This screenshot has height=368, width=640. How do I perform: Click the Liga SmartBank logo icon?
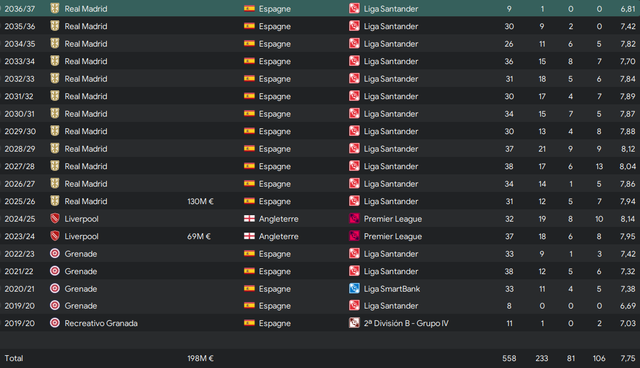point(354,289)
